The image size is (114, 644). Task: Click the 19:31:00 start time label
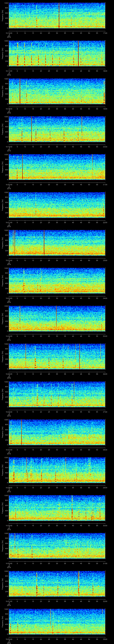(9, 601)
